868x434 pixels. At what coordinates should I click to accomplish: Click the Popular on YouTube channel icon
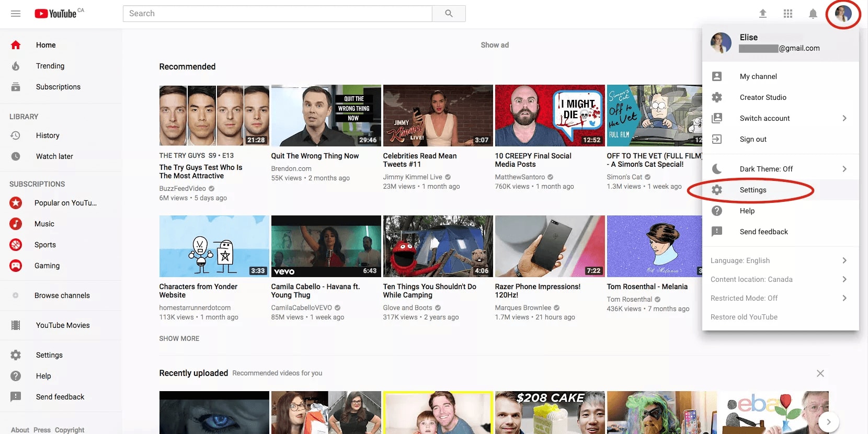[x=16, y=203]
